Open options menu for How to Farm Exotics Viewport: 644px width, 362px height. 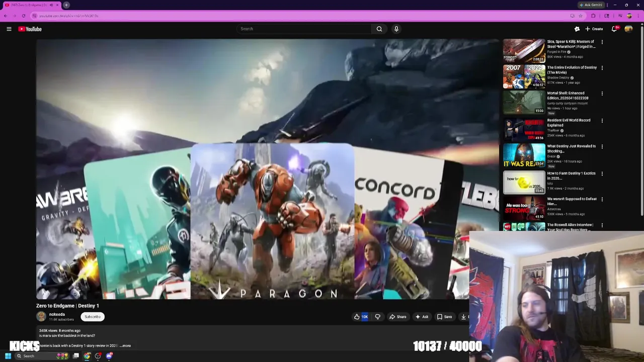pos(602,174)
